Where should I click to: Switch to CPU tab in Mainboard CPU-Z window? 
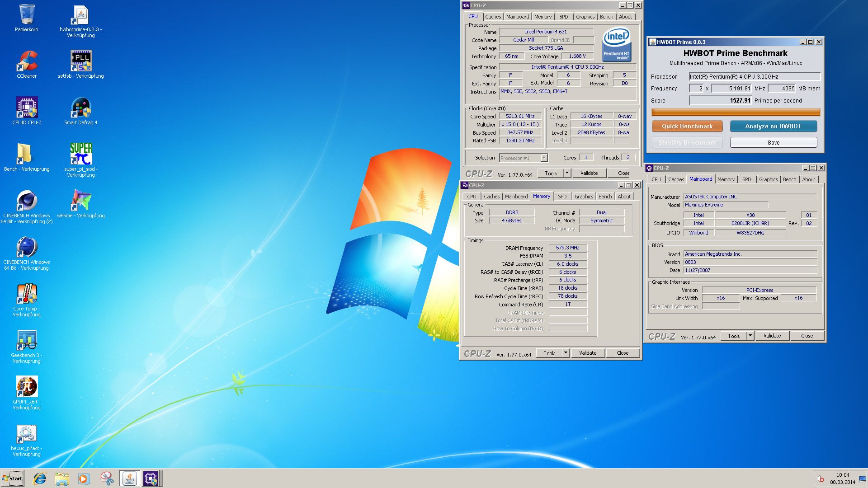[656, 179]
